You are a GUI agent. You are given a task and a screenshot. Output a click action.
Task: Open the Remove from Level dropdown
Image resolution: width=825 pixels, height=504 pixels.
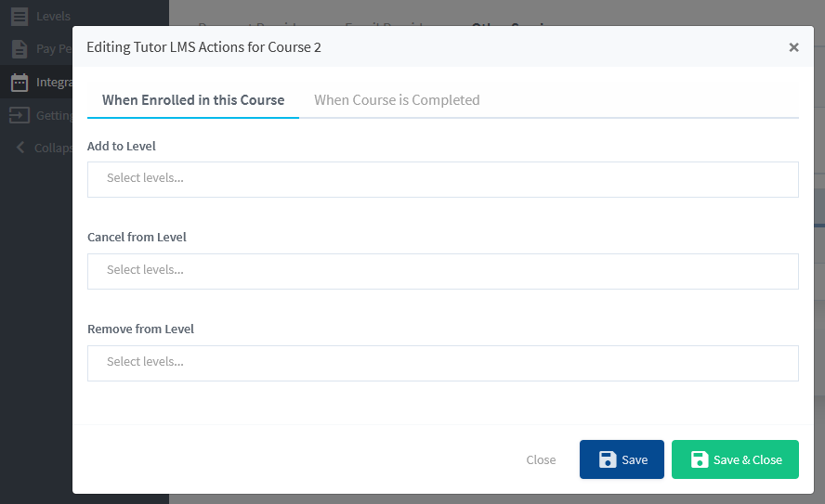click(x=442, y=363)
